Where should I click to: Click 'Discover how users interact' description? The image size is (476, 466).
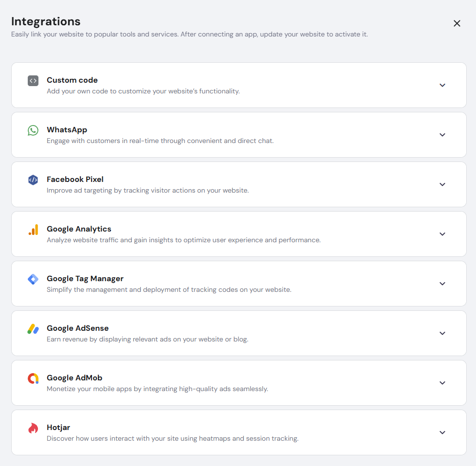click(x=172, y=438)
